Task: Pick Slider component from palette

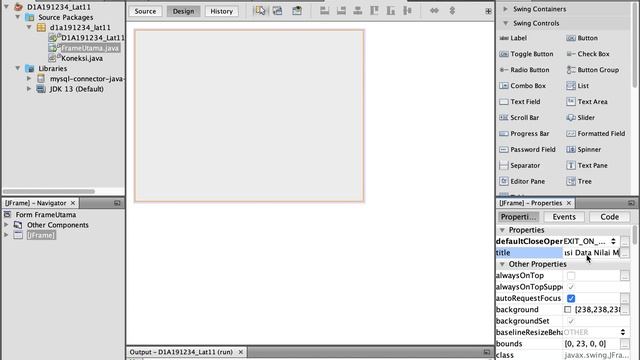Action: click(580, 118)
